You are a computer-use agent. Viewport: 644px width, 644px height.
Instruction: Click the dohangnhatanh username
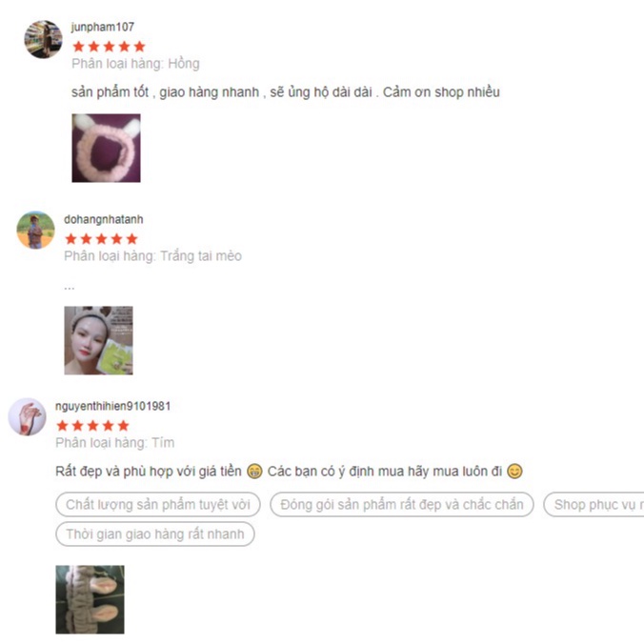(x=104, y=219)
